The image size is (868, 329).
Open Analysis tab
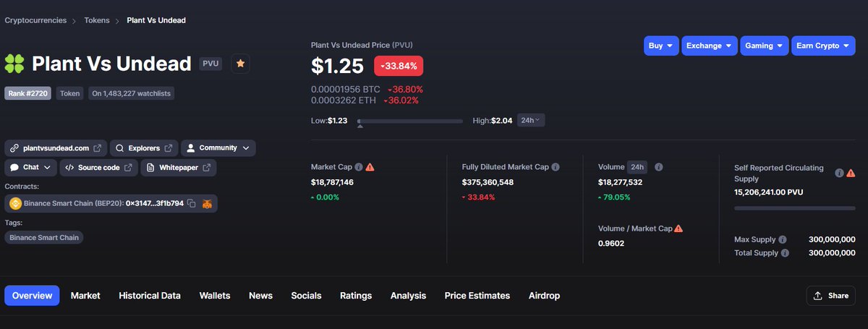click(x=408, y=296)
